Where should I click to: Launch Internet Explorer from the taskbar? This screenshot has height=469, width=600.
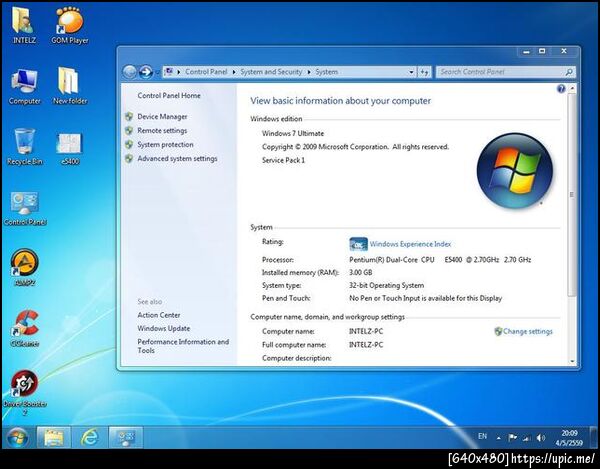(90, 437)
